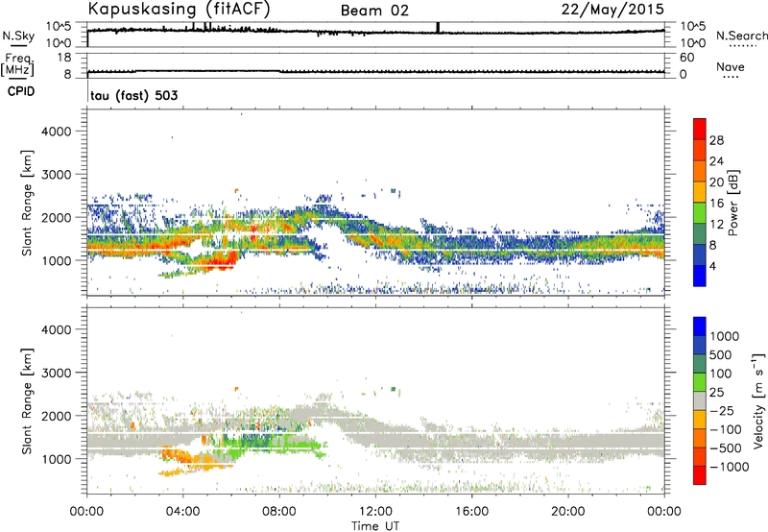This screenshot has height=532, width=768.
Task: Click the '1000' tick on the velocity panel
Action: click(x=56, y=459)
